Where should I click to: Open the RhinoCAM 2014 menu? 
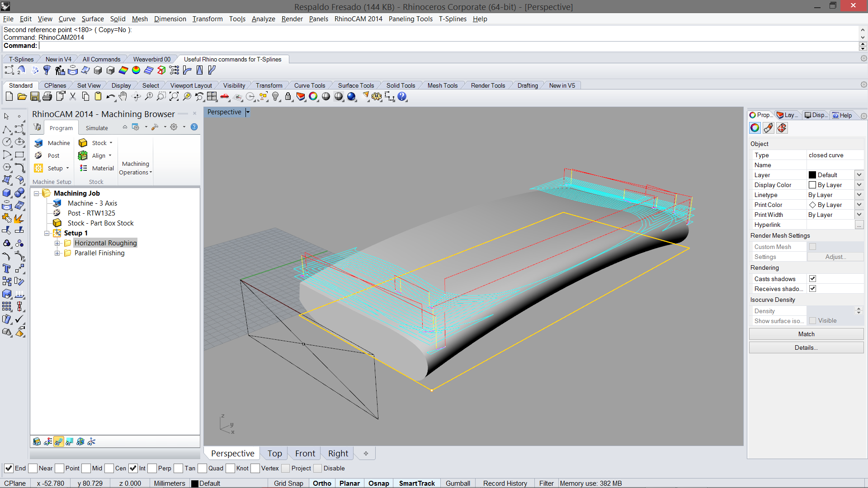358,19
